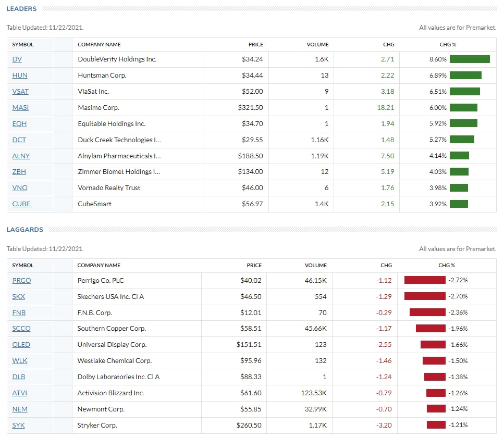Follow the VNO ticker link
Image resolution: width=504 pixels, height=438 pixels.
[20, 187]
